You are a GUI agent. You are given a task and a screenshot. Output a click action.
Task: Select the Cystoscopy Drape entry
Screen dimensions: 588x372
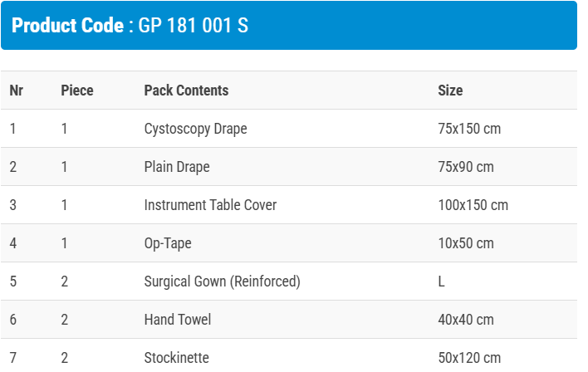pyautogui.click(x=195, y=129)
